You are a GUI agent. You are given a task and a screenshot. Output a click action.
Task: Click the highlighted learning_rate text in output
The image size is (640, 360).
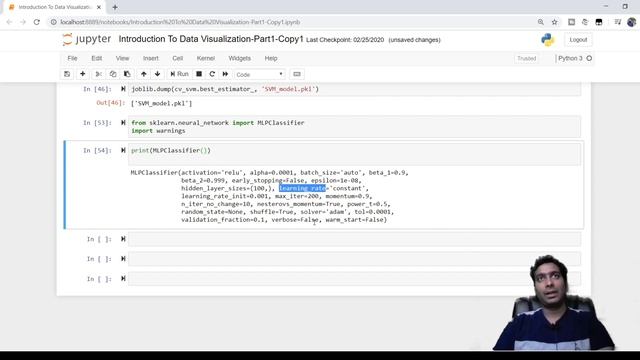[x=302, y=188]
